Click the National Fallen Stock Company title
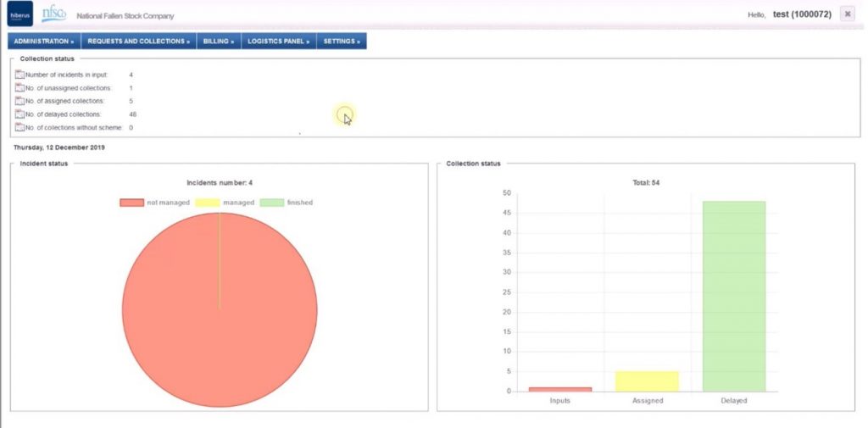The image size is (868, 428). [125, 16]
